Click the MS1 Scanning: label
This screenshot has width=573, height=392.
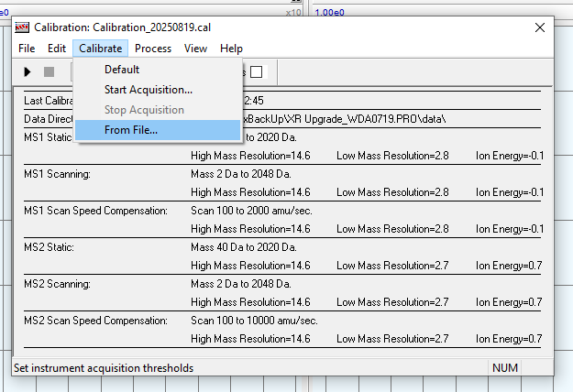click(58, 174)
